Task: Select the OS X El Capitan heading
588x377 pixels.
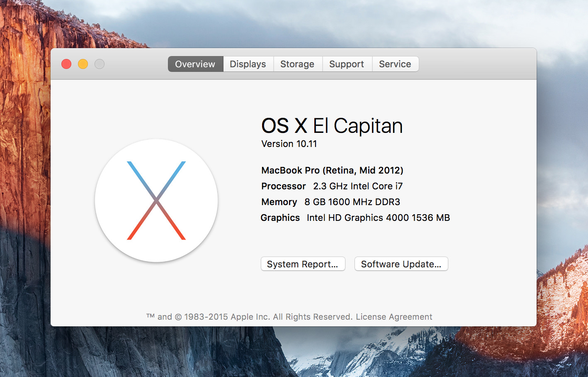Action: coord(332,126)
